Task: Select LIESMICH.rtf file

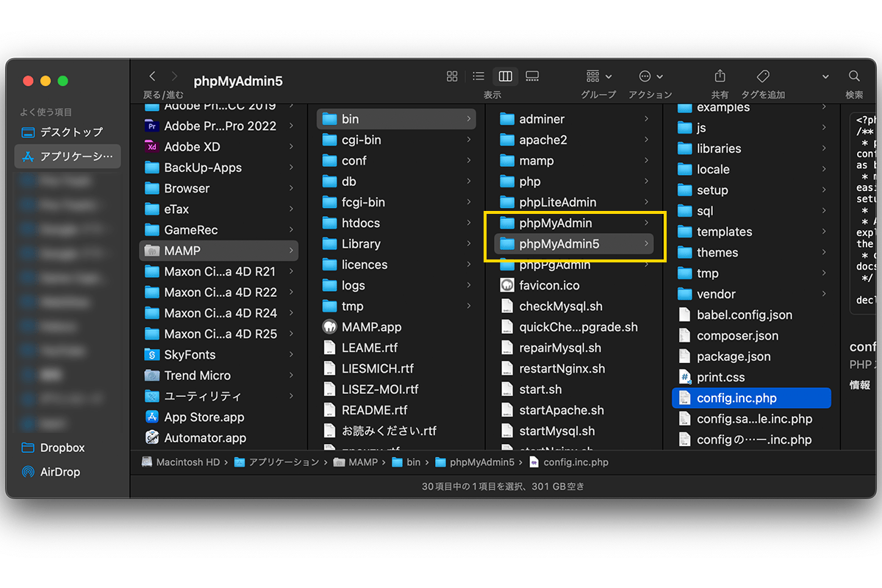Action: point(396,368)
